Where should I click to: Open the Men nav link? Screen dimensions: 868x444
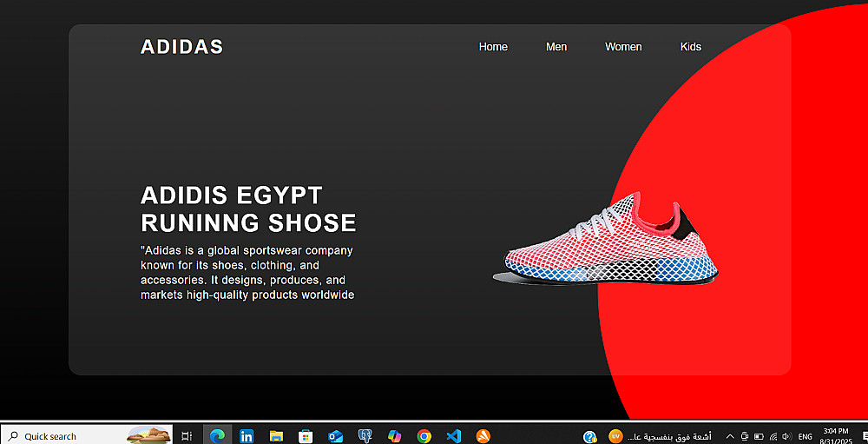point(556,47)
